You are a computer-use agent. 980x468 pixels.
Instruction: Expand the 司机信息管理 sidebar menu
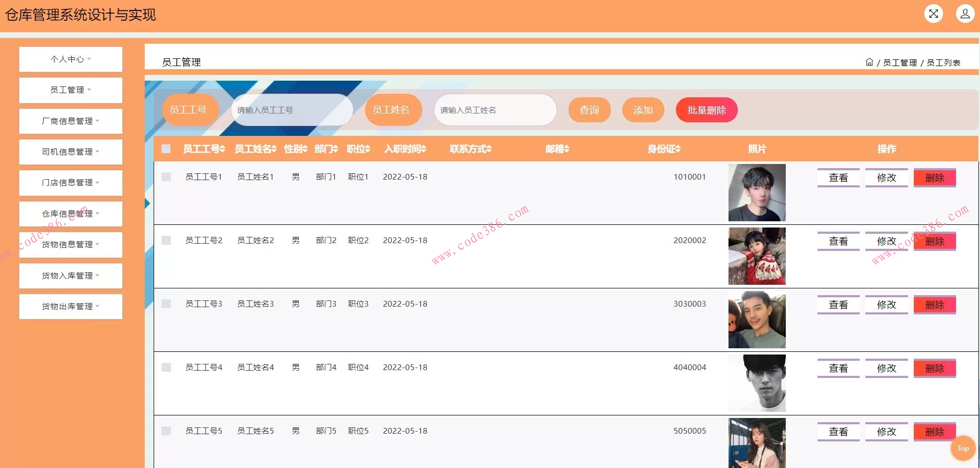[71, 152]
